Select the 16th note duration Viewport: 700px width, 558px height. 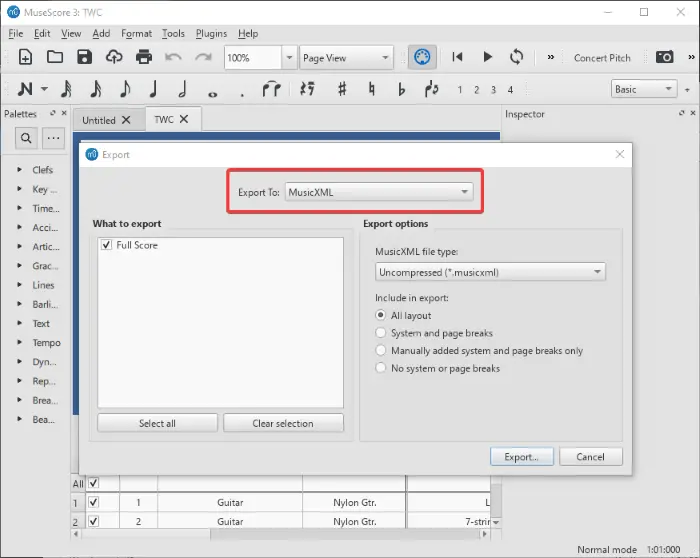(96, 89)
